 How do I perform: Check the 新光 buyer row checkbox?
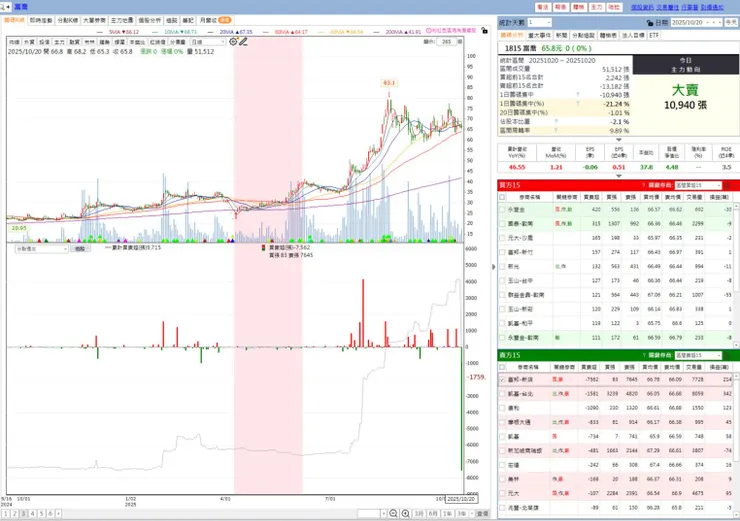[502, 266]
